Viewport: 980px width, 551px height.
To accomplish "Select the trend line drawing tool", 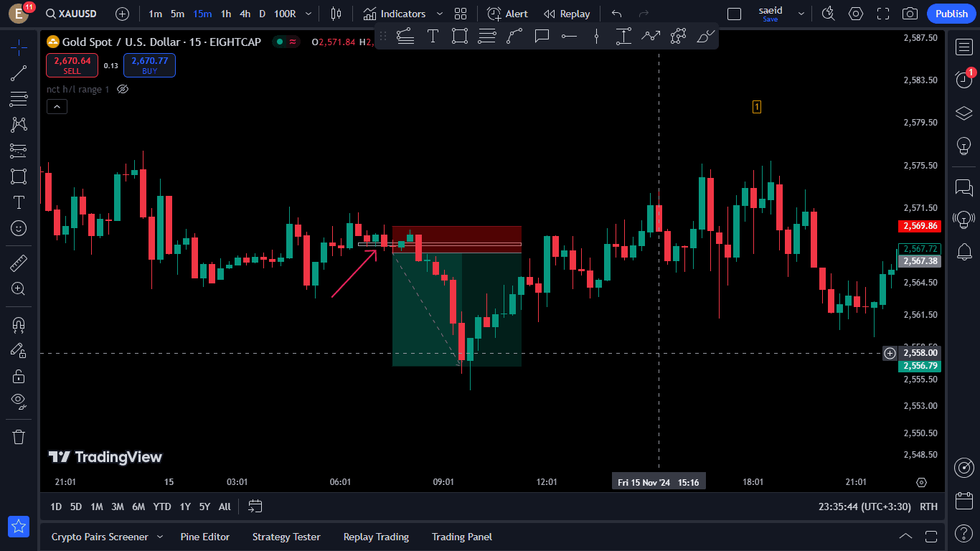I will (x=19, y=73).
